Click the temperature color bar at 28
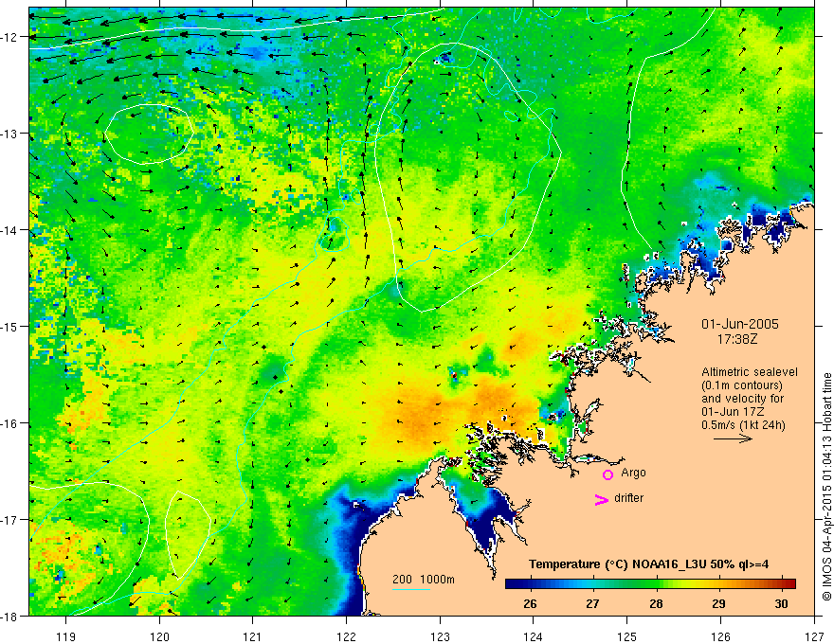The width and height of the screenshot is (834, 644). 656,583
